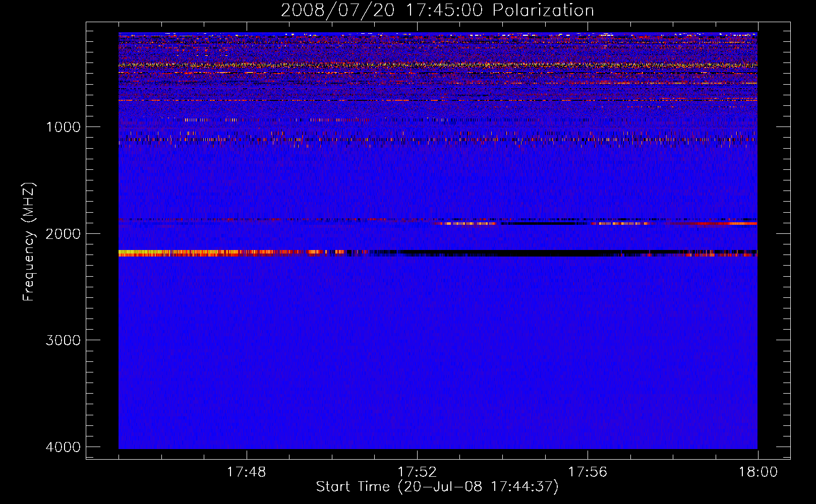Click the 'Start Time (20-Jul-08 17:44:37)' label
Screen dimensions: 816x504
pos(437,487)
